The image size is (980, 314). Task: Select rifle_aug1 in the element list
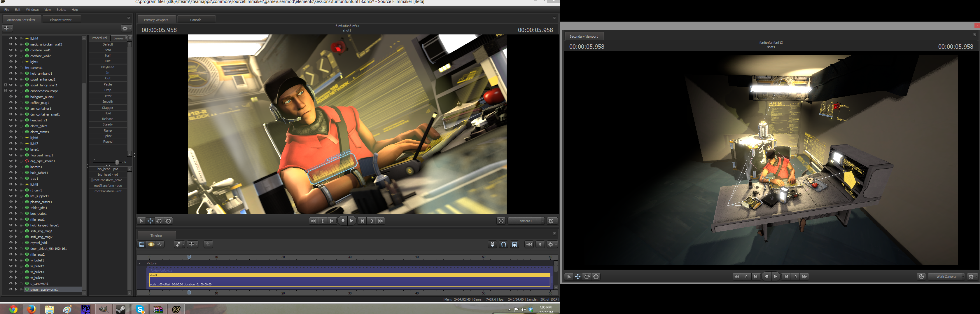[x=37, y=219]
